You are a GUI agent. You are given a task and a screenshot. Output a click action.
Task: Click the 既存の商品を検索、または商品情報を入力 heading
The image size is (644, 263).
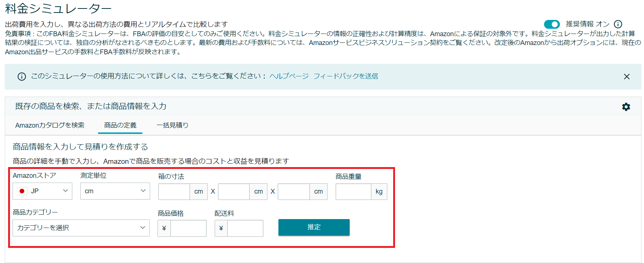(x=91, y=106)
